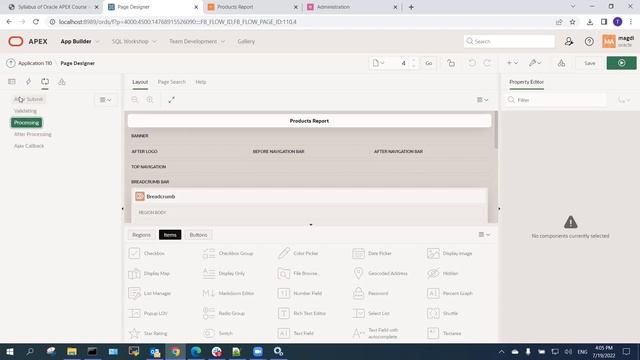Select the Radio Group item in gallery

[x=224, y=313]
